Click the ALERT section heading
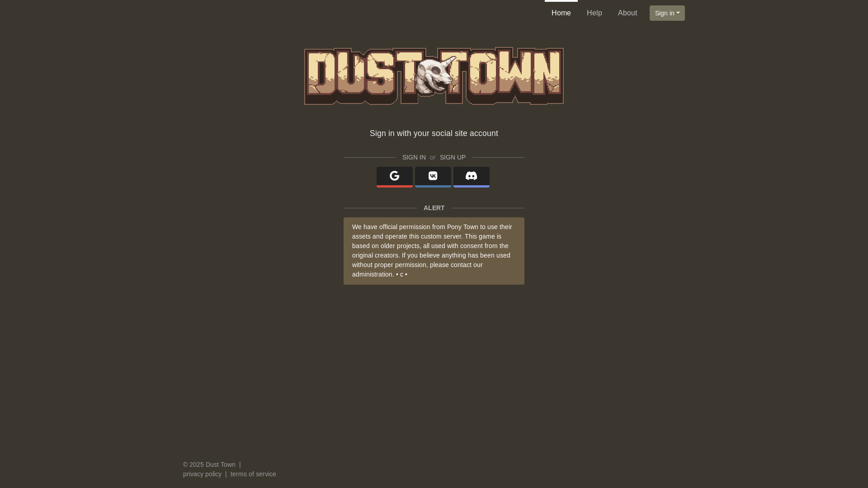868x488 pixels. coord(434,208)
